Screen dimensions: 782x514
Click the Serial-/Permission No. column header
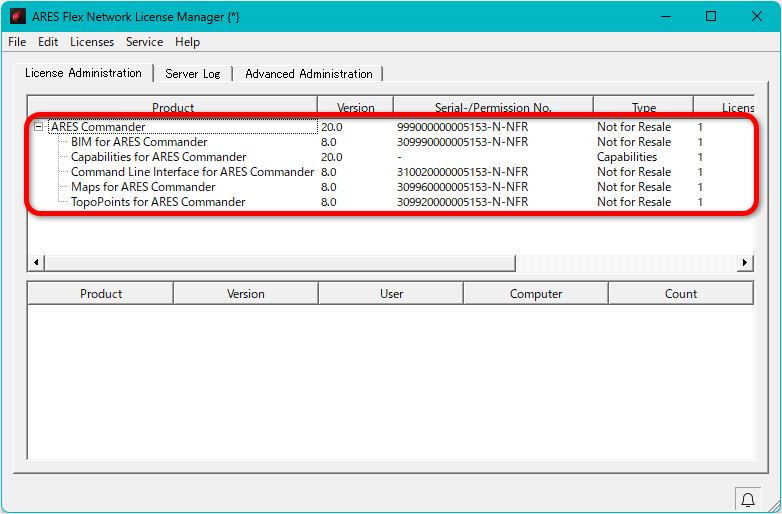tap(493, 107)
